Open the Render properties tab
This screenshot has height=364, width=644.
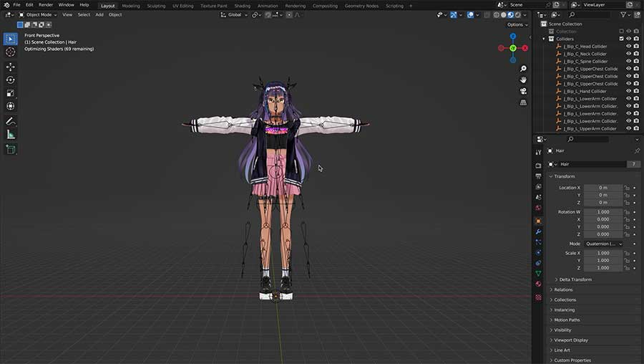538,166
